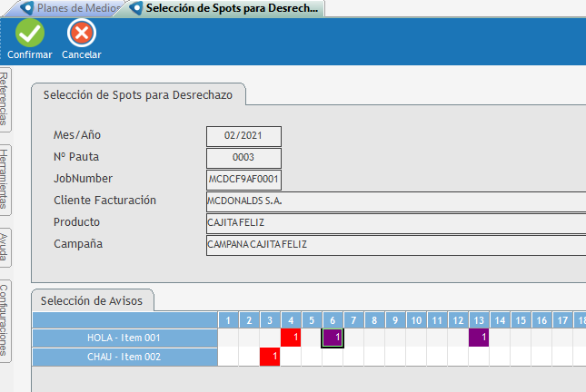Click the day 10 column header
The width and height of the screenshot is (586, 392).
pos(416,319)
